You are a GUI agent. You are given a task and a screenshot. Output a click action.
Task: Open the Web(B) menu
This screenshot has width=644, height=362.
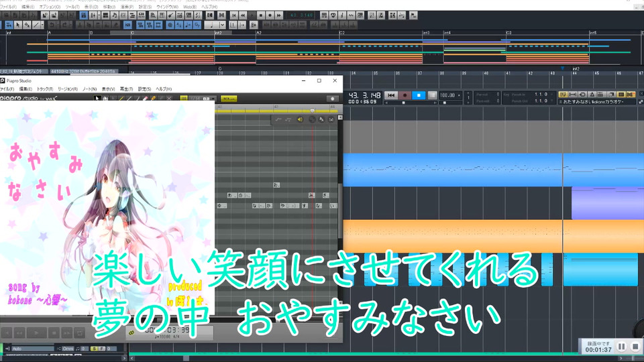[190, 7]
